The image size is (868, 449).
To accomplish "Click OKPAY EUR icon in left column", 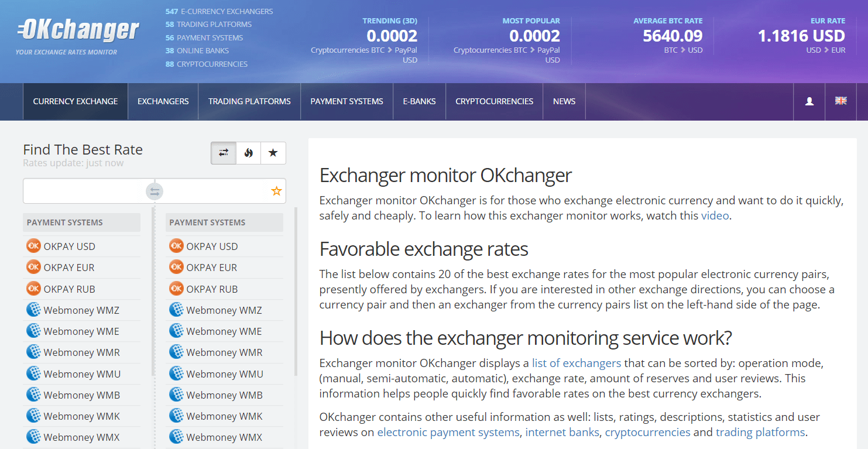I will tap(33, 267).
